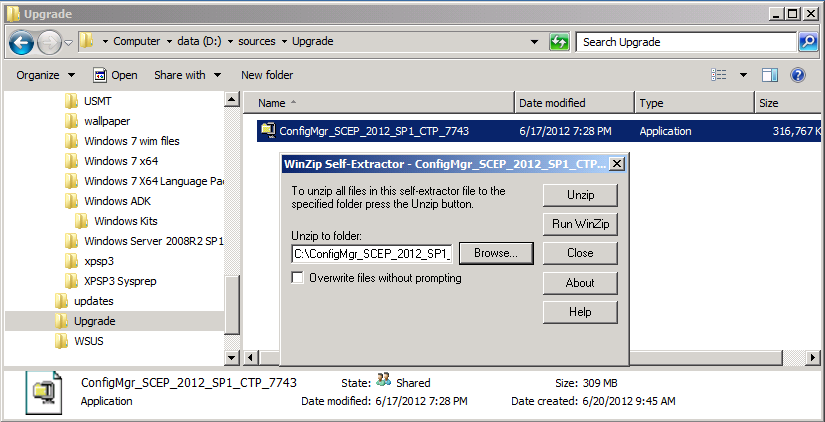Click the Upgrade window title bar folder icon
Image resolution: width=825 pixels, height=422 pixels.
coord(14,14)
